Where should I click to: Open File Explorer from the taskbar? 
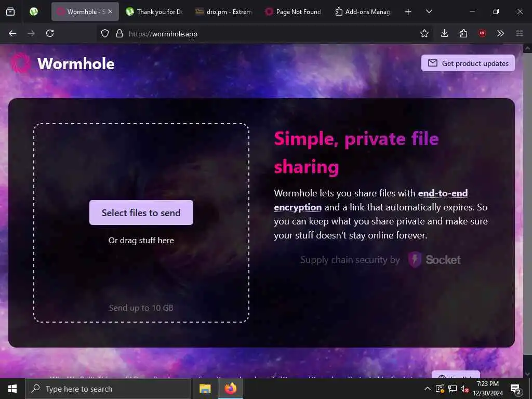pyautogui.click(x=205, y=389)
